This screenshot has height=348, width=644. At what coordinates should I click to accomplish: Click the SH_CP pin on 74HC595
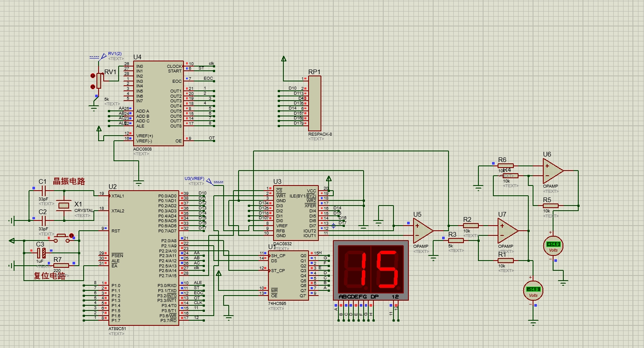point(278,256)
